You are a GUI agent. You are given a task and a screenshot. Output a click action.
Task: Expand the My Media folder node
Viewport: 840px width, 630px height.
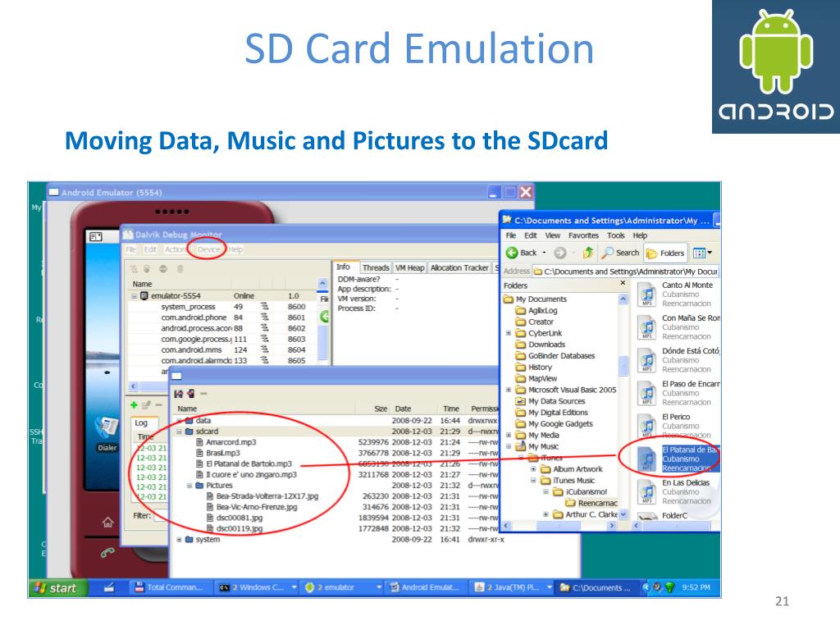(509, 435)
